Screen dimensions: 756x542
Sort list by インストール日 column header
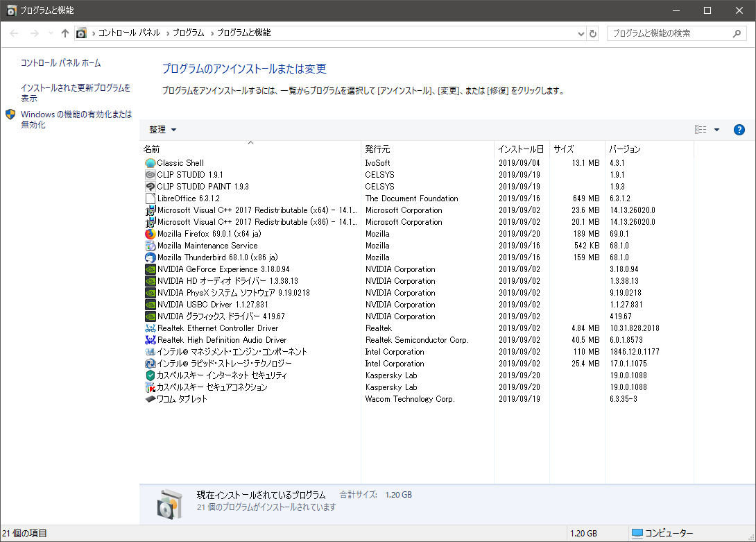520,149
